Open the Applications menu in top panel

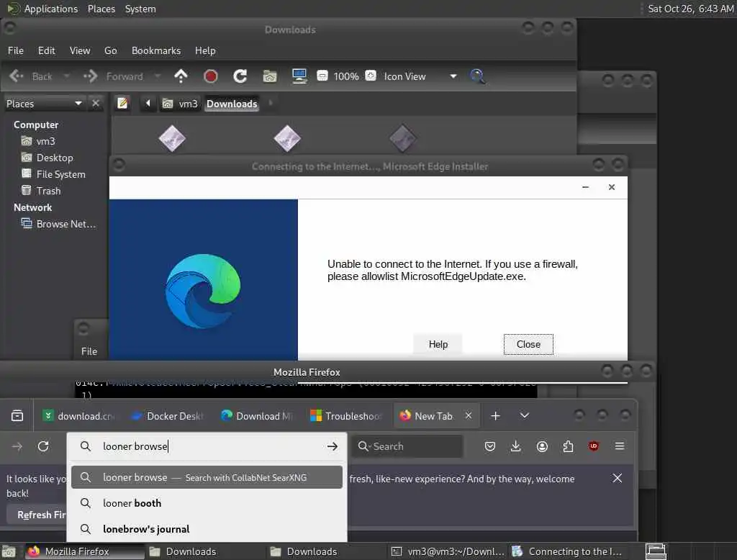(42, 9)
